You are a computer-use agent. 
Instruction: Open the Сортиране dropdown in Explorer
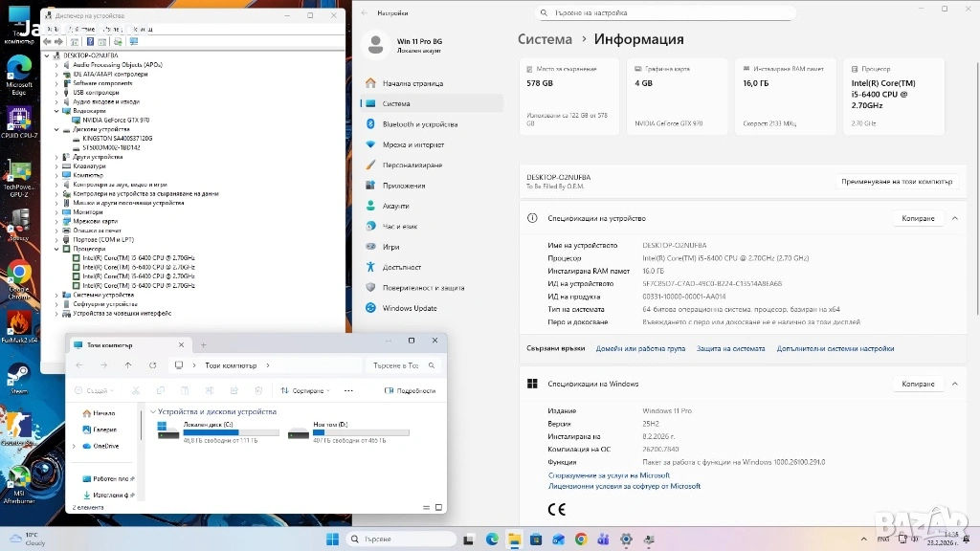point(305,390)
